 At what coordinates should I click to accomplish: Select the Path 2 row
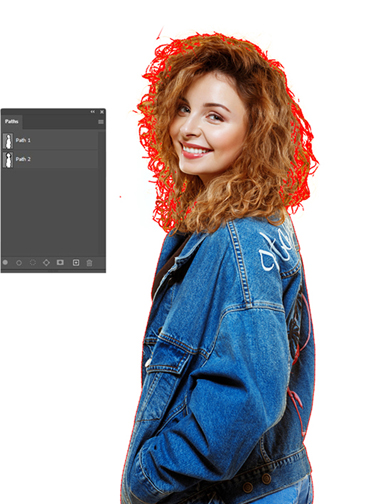coord(50,159)
